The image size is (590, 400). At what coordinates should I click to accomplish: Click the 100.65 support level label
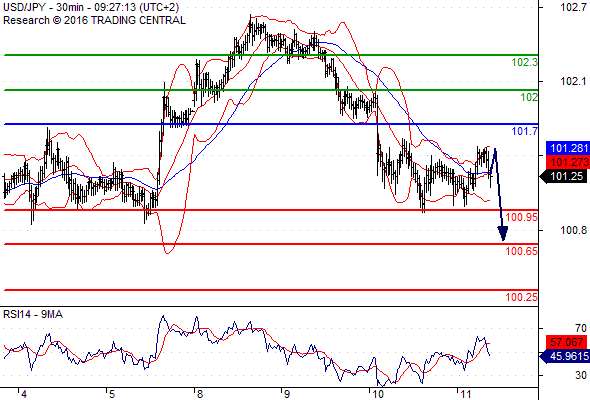click(x=522, y=251)
